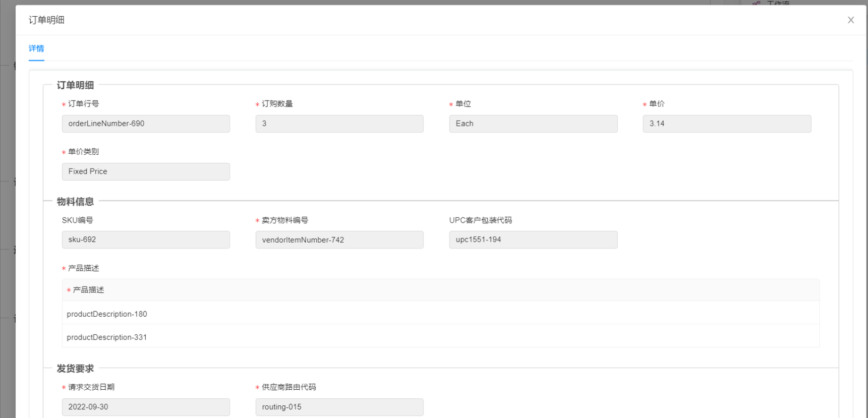
Task: Select the 发货要求 section heading
Action: 75,369
